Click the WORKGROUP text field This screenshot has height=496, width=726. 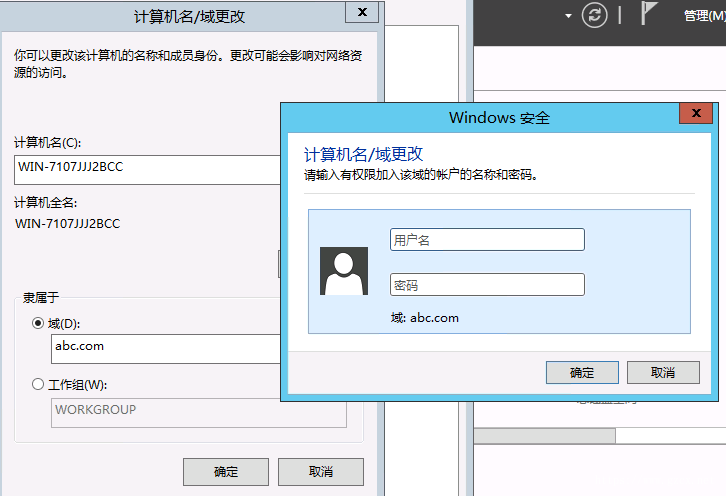click(x=199, y=413)
